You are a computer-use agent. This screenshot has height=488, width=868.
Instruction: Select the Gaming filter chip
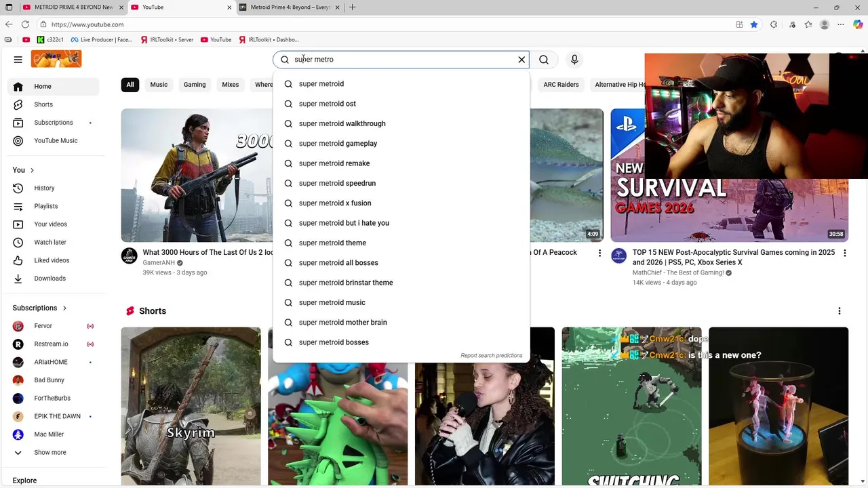195,85
